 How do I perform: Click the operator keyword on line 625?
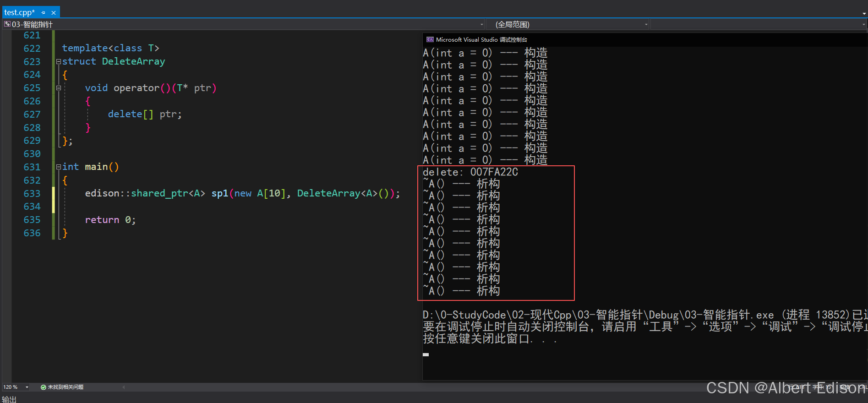[136, 88]
